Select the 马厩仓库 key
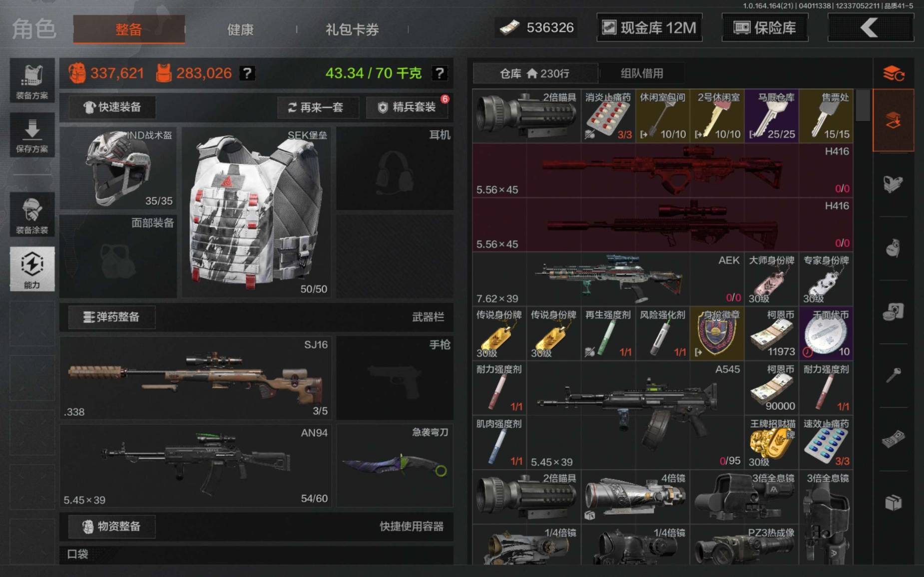The width and height of the screenshot is (924, 577). pos(772,116)
